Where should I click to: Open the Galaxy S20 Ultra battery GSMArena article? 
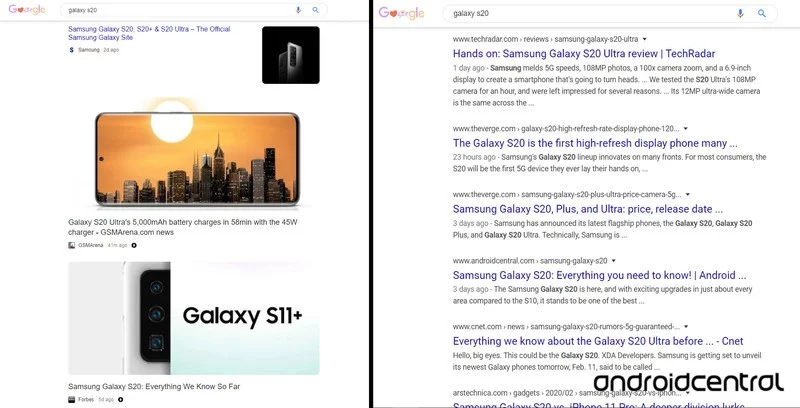click(x=183, y=227)
